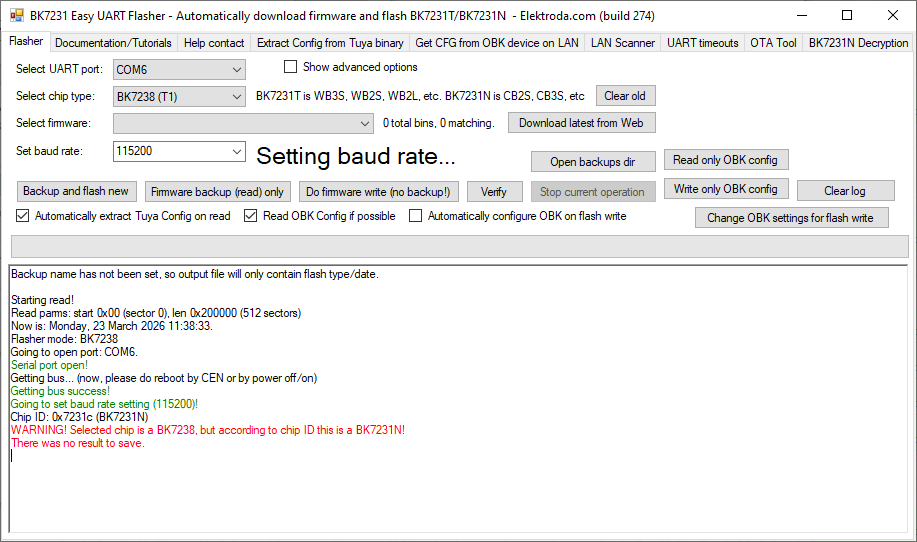917x542 pixels.
Task: Click Change OBK settings for flash write
Action: [791, 218]
